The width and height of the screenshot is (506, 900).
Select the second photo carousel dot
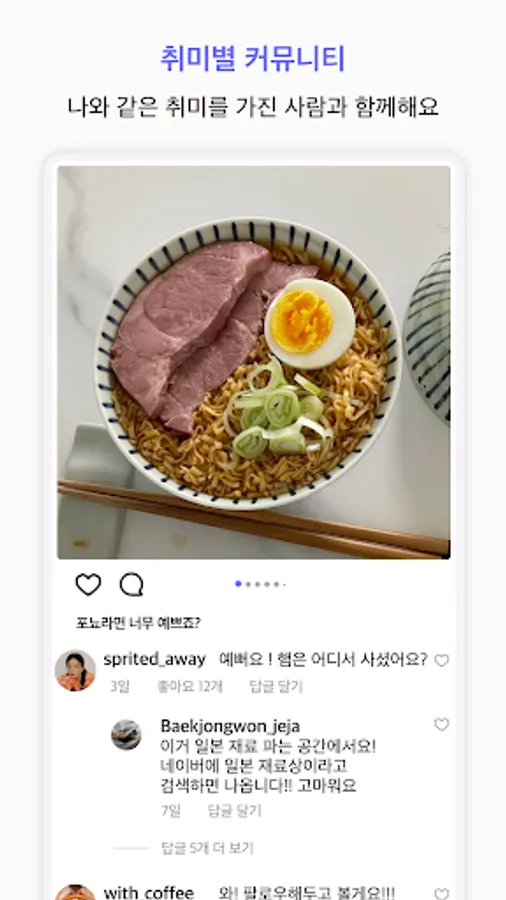point(248,584)
